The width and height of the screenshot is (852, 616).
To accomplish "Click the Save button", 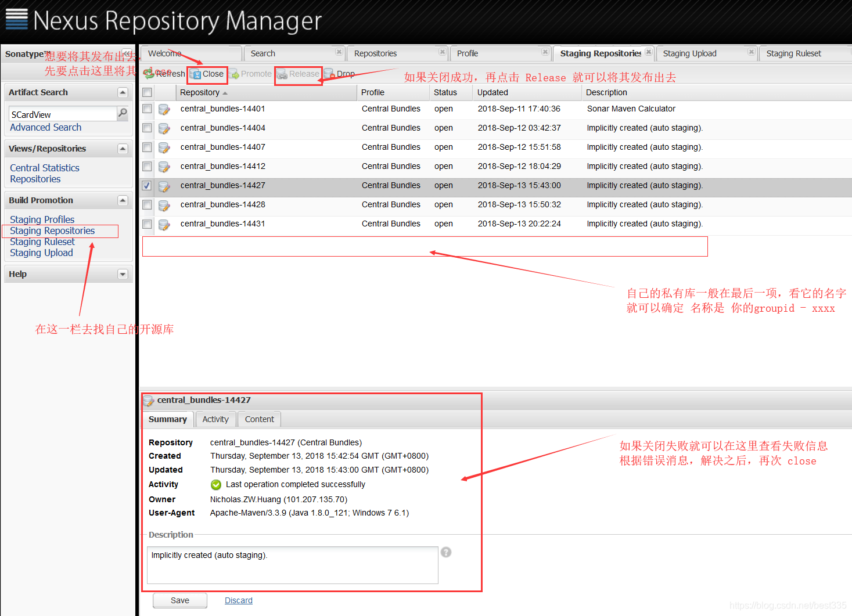I will click(180, 600).
